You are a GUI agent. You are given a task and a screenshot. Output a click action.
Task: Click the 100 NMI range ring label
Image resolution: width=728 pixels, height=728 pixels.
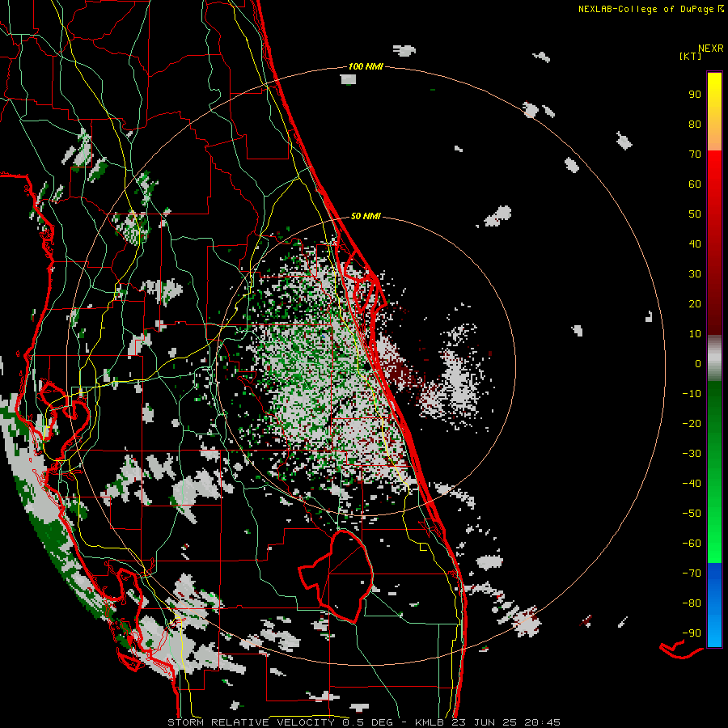pos(366,67)
